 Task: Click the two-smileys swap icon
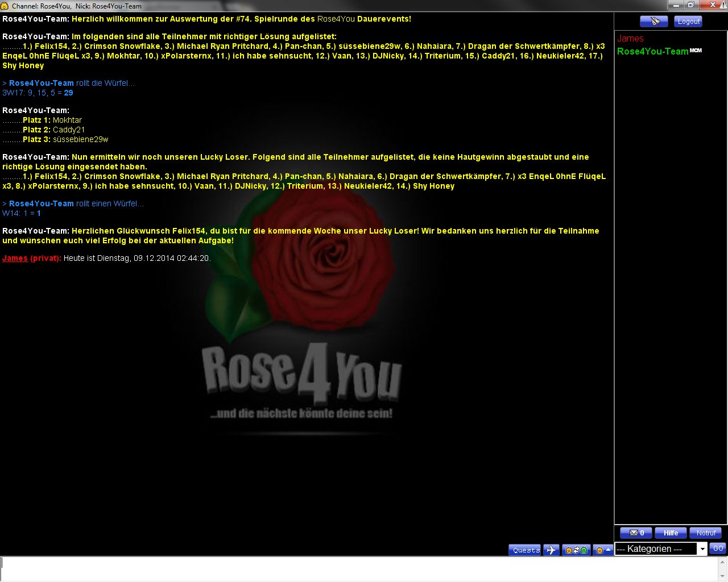point(576,550)
